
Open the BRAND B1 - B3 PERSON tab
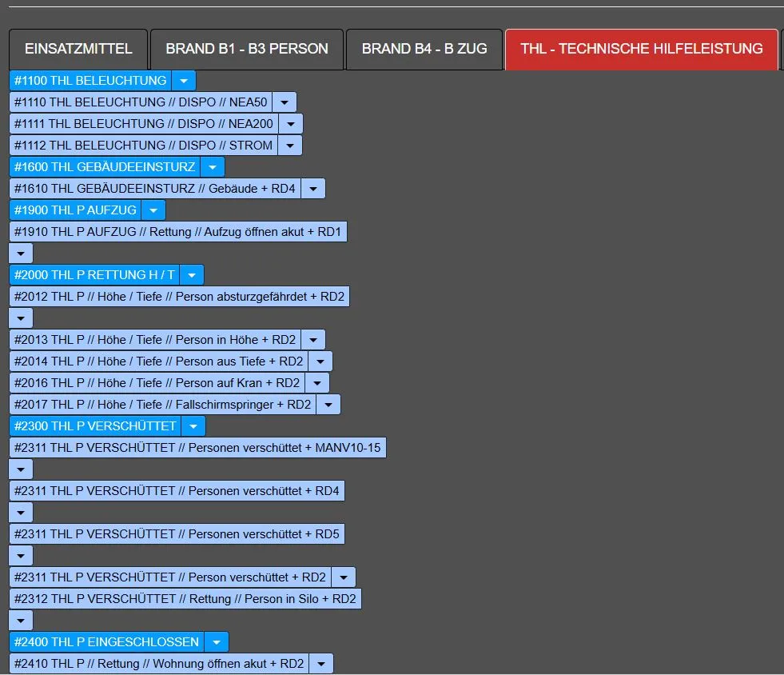click(247, 49)
